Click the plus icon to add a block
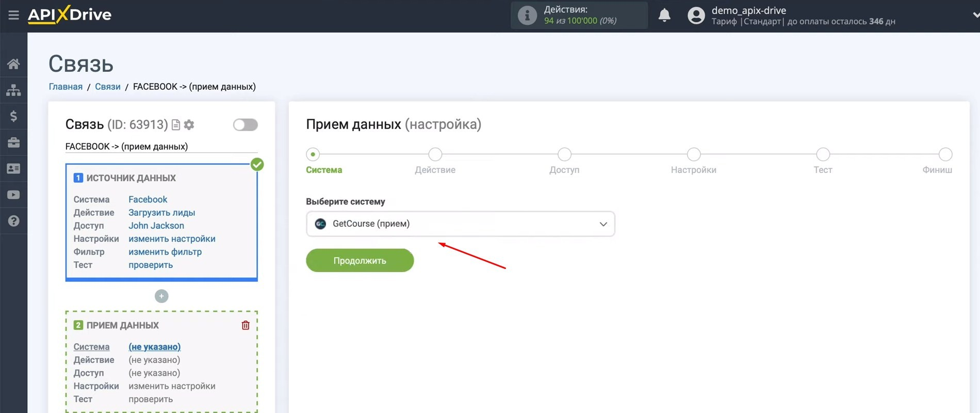The width and height of the screenshot is (980, 413). tap(161, 296)
